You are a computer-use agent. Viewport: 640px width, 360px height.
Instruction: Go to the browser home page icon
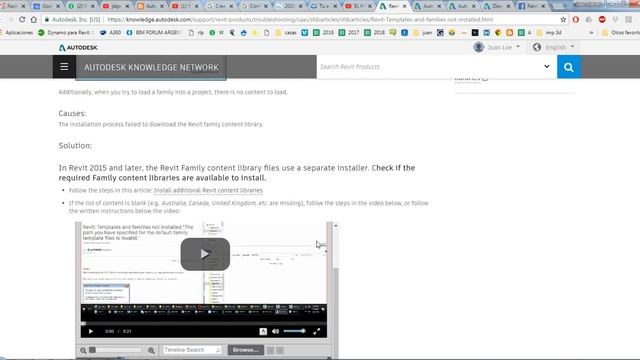tap(33, 20)
